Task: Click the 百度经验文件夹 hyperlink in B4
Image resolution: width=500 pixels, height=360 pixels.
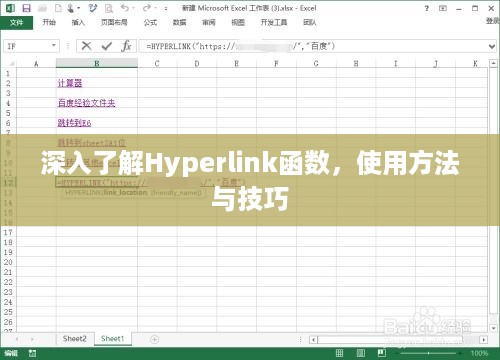Action: 86,103
